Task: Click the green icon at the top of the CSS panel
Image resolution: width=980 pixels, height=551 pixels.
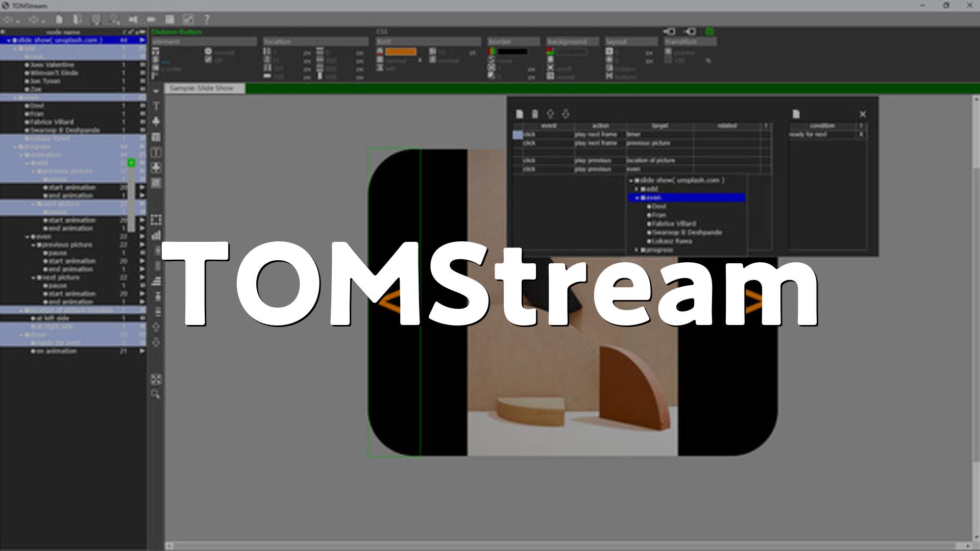Action: [x=709, y=32]
